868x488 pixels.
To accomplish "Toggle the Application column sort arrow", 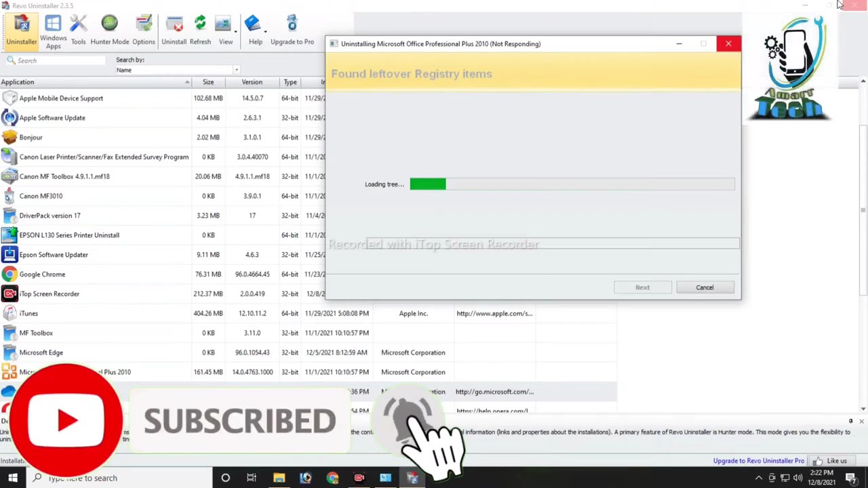I will (188, 82).
